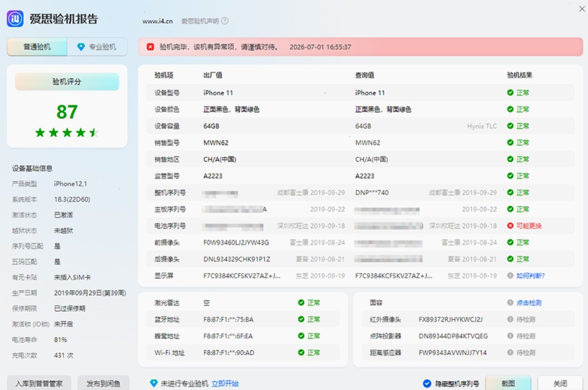
Task: Click the front camera serial F0W93460LJ2JYW43G
Action: click(x=236, y=243)
